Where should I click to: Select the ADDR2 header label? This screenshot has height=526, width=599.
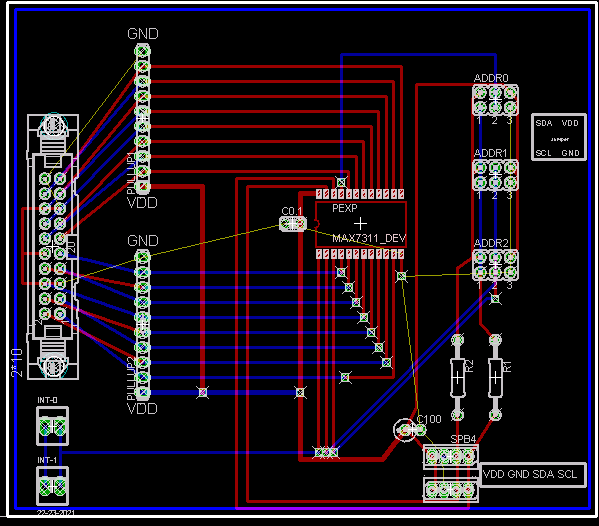tap(491, 243)
